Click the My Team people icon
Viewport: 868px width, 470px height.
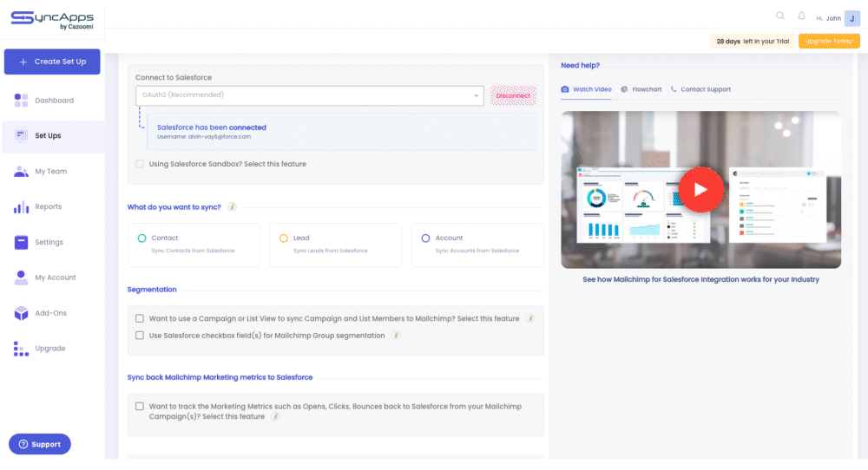click(x=21, y=172)
